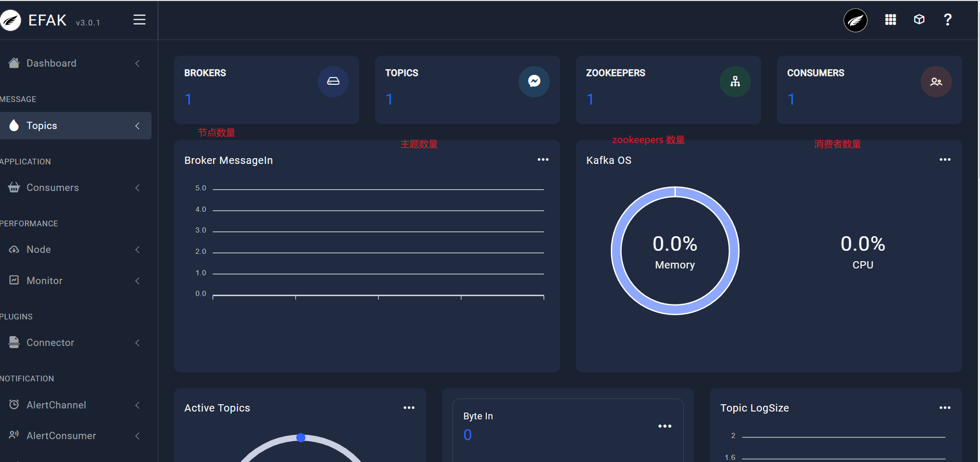Click the Monitor chart icon
The height and width of the screenshot is (462, 980).
click(14, 280)
